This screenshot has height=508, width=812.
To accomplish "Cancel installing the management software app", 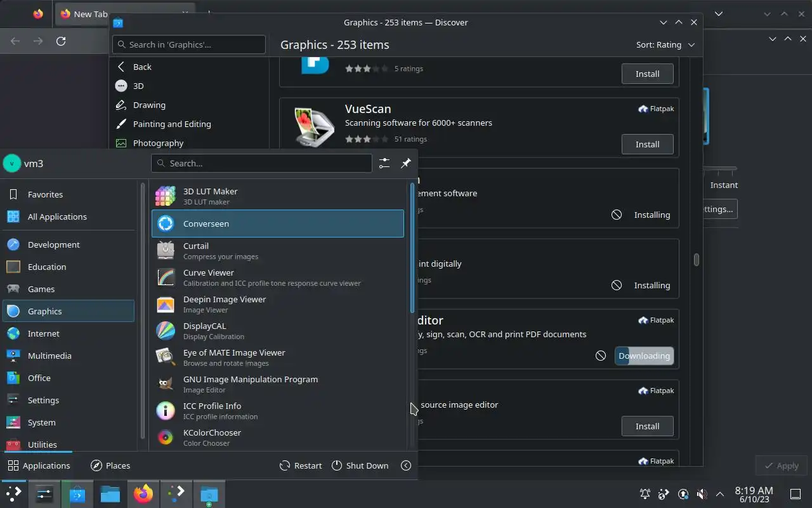I will [x=617, y=215].
